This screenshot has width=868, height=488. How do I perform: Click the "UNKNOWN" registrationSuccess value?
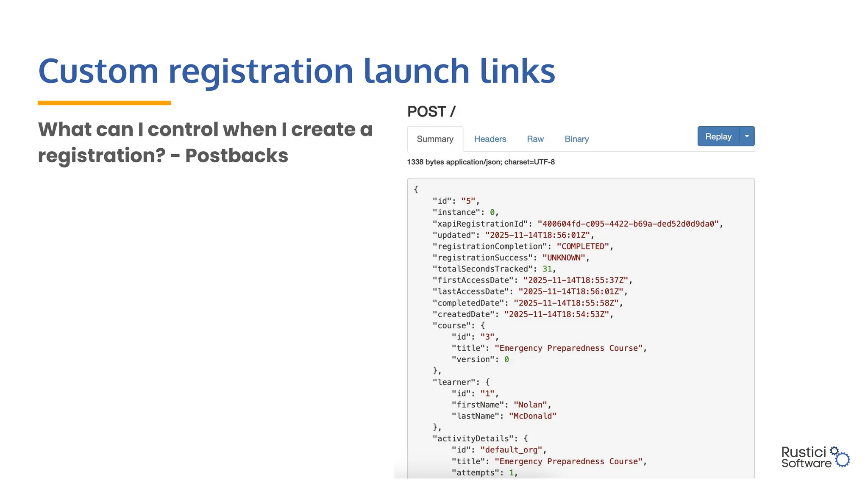click(x=564, y=258)
